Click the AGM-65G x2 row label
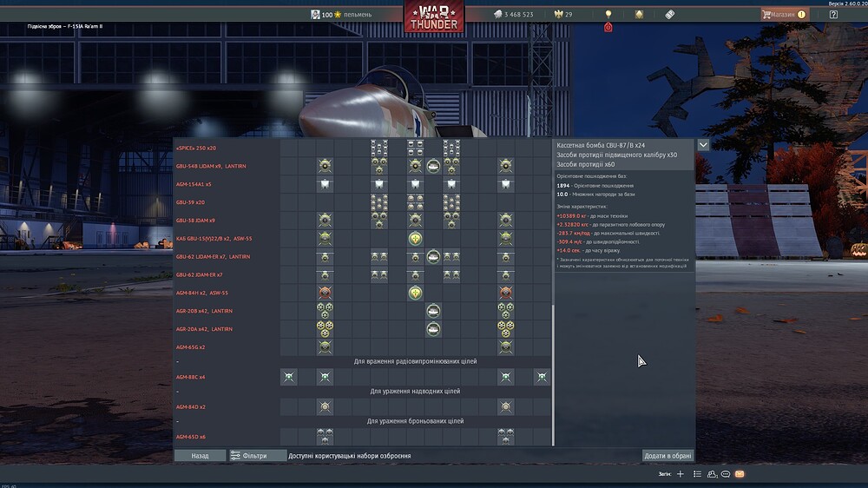868x488 pixels. pyautogui.click(x=190, y=347)
